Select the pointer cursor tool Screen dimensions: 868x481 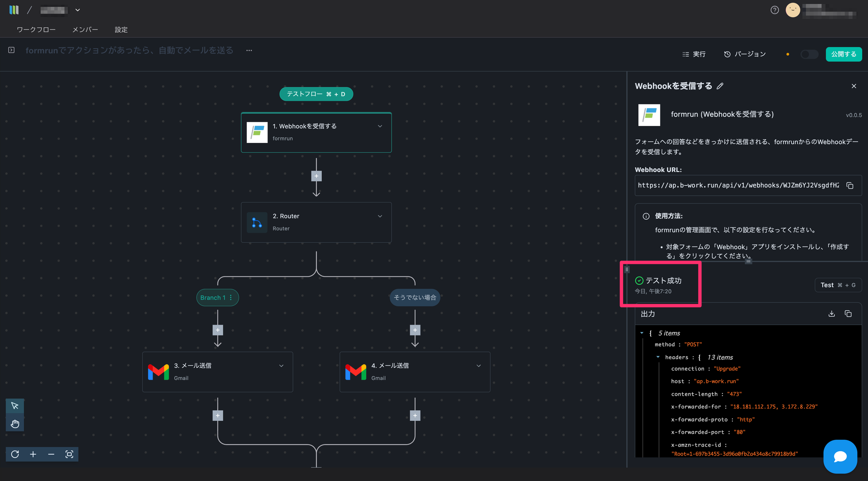click(15, 406)
